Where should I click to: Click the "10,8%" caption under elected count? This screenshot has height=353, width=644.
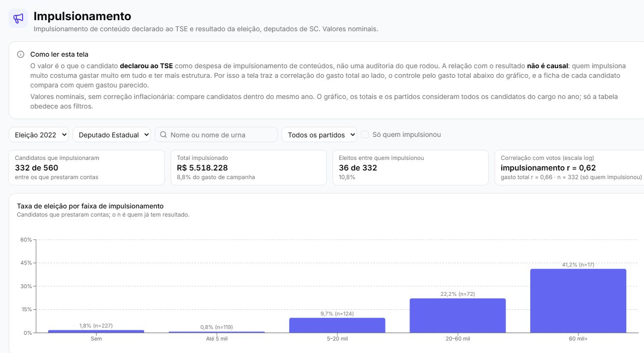coord(347,177)
